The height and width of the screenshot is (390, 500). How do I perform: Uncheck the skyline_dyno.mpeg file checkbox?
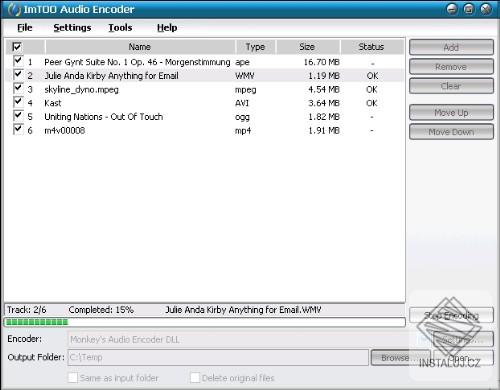[18, 89]
